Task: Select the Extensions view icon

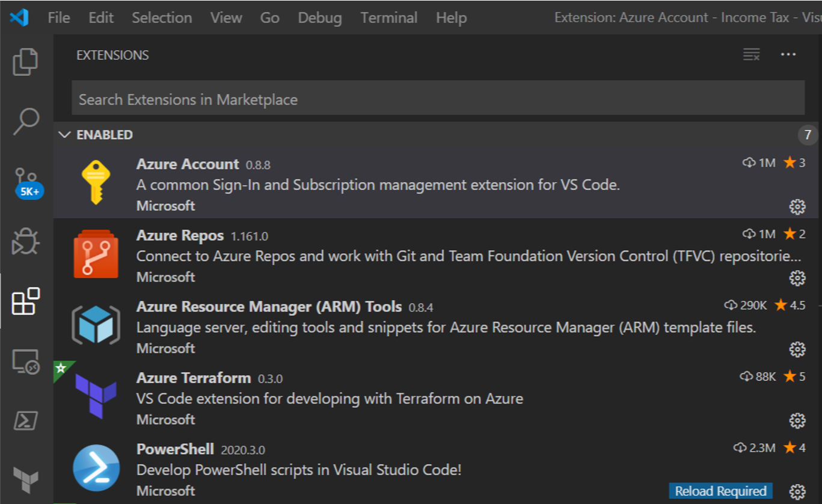Action: tap(25, 302)
